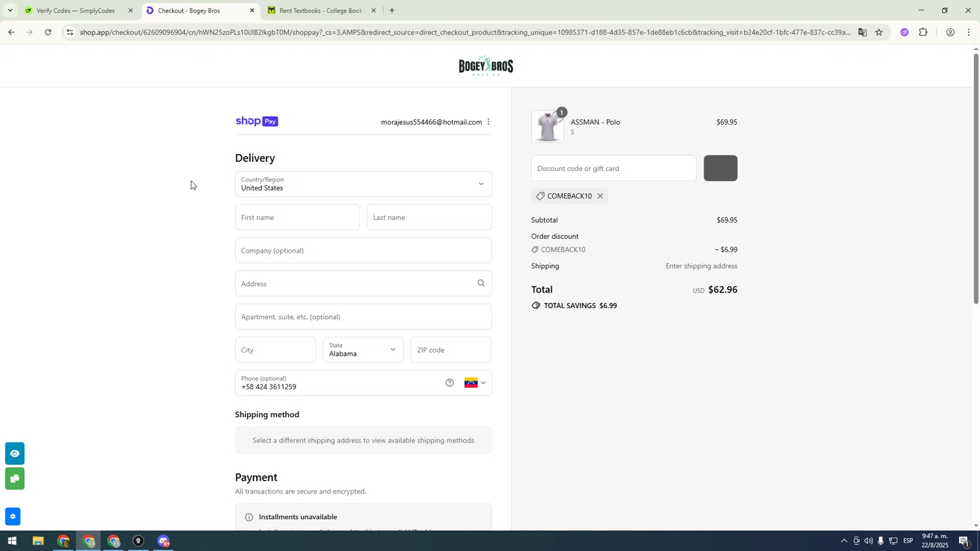Click the Total $62.96 amount
The width and height of the screenshot is (980, 551).
click(723, 290)
